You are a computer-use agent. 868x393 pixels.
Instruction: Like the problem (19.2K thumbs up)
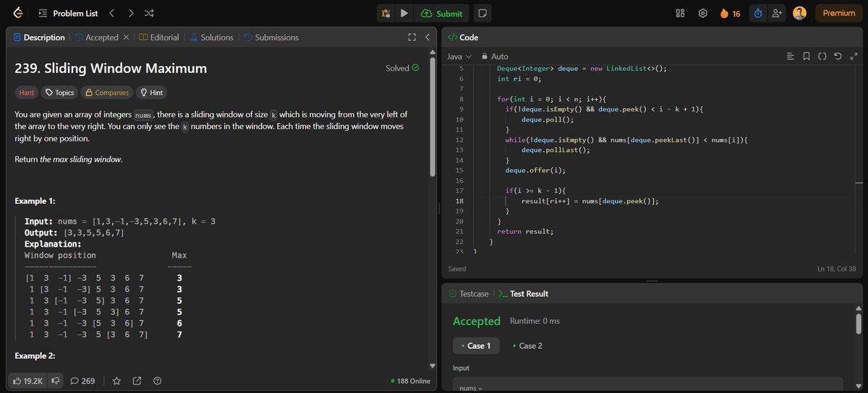(x=27, y=381)
